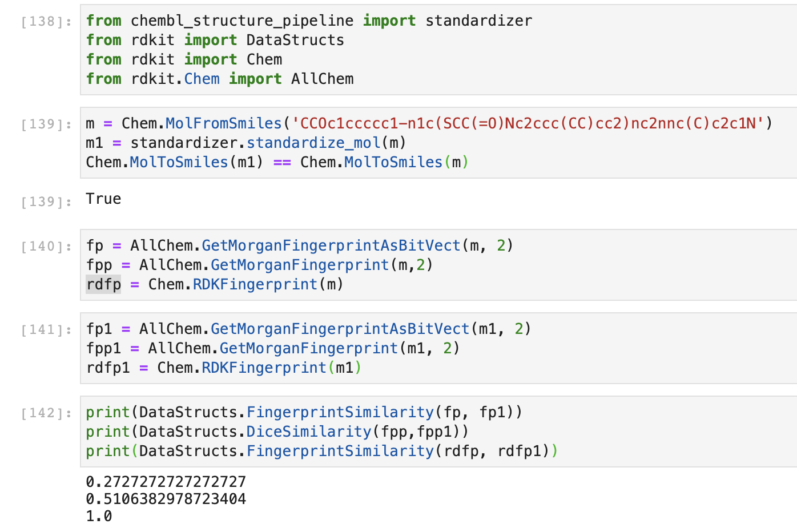
Task: Click the GetMorganFingerprintAsBitVect call in cell 140
Action: point(331,245)
